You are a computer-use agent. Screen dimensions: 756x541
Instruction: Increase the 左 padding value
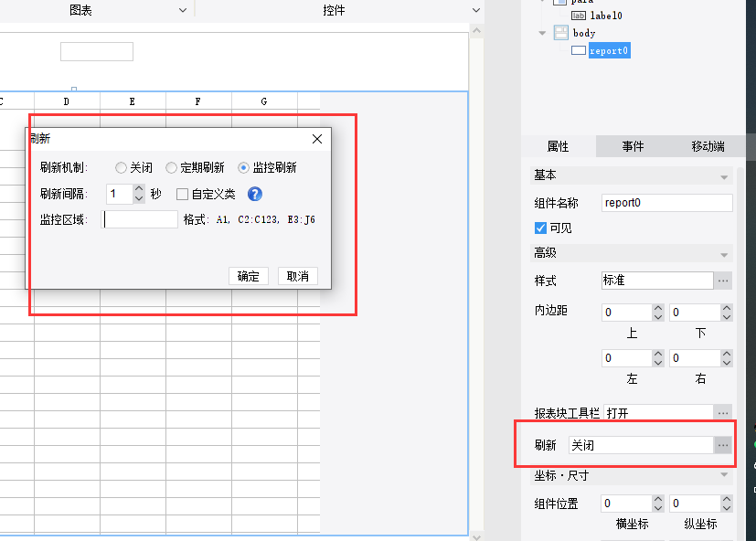pyautogui.click(x=658, y=354)
